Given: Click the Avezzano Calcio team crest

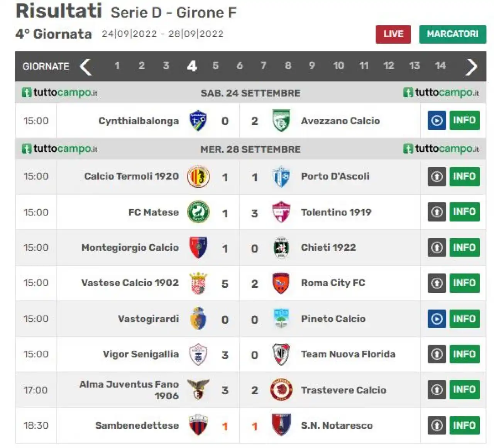Looking at the screenshot, I should tap(281, 120).
